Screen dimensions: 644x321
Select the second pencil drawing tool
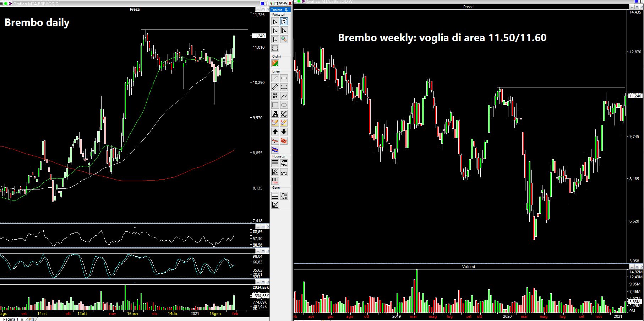coord(284,123)
